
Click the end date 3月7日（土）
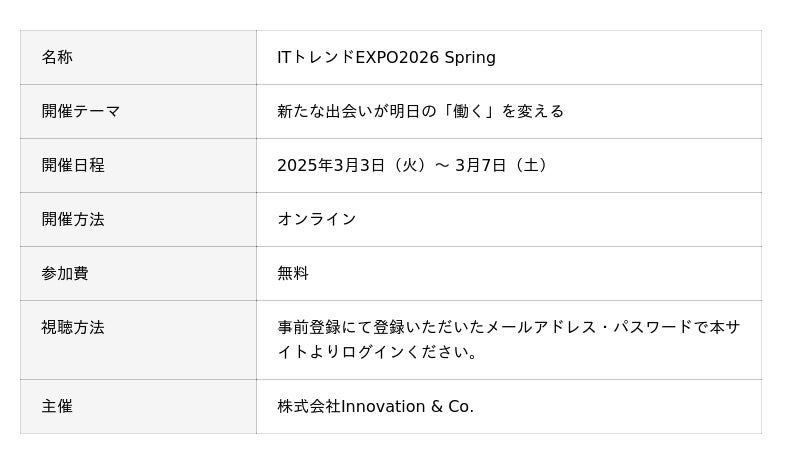coord(503,166)
